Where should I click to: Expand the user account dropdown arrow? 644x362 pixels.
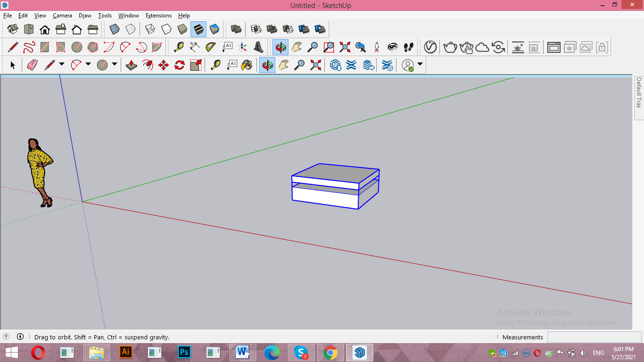(420, 65)
